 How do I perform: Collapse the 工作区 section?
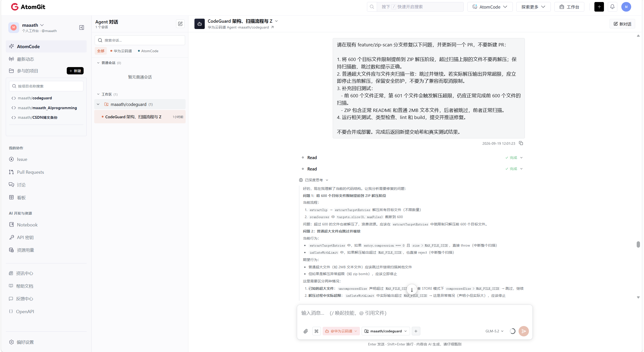[98, 94]
